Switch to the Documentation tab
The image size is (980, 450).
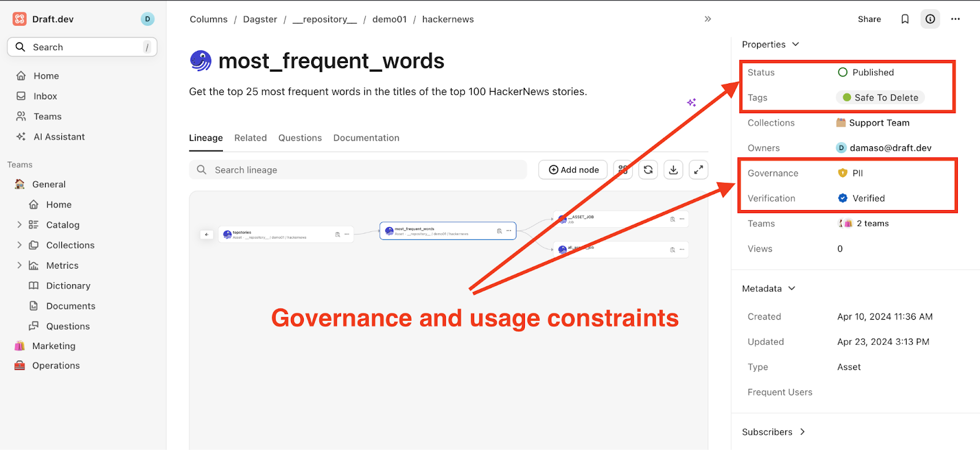tap(366, 138)
